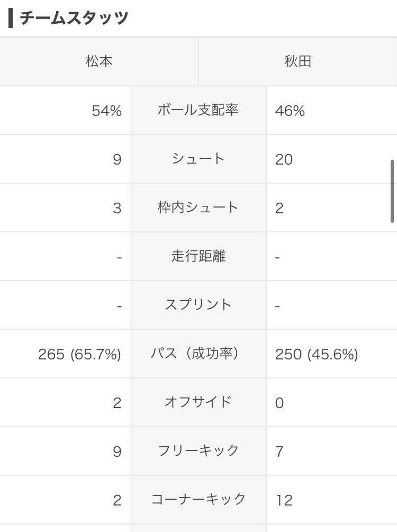Click 秋田's 20 shots value
397x532 pixels.
[284, 159]
